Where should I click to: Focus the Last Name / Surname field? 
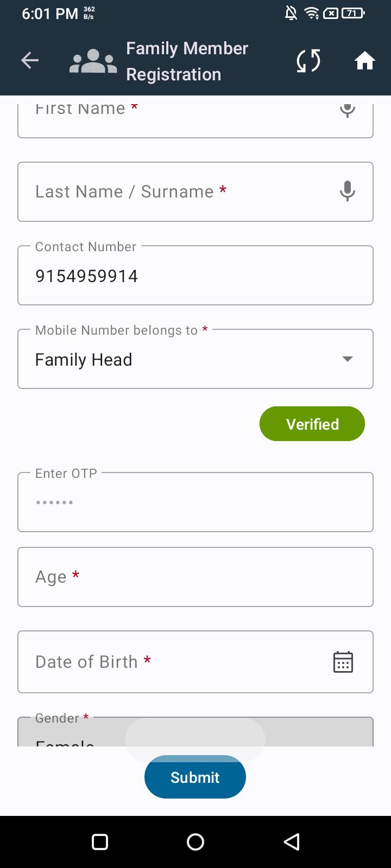[195, 192]
